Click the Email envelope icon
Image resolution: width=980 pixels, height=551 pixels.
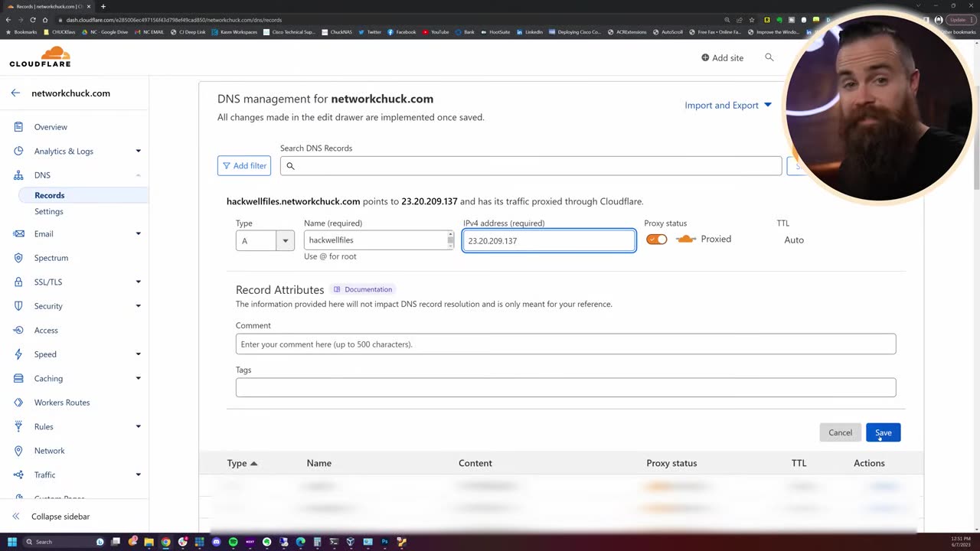click(x=18, y=234)
